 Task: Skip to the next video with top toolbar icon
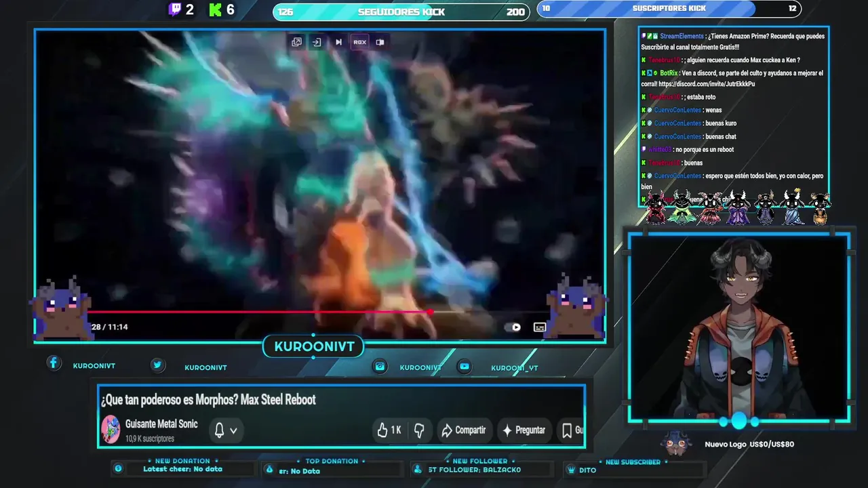(x=338, y=42)
